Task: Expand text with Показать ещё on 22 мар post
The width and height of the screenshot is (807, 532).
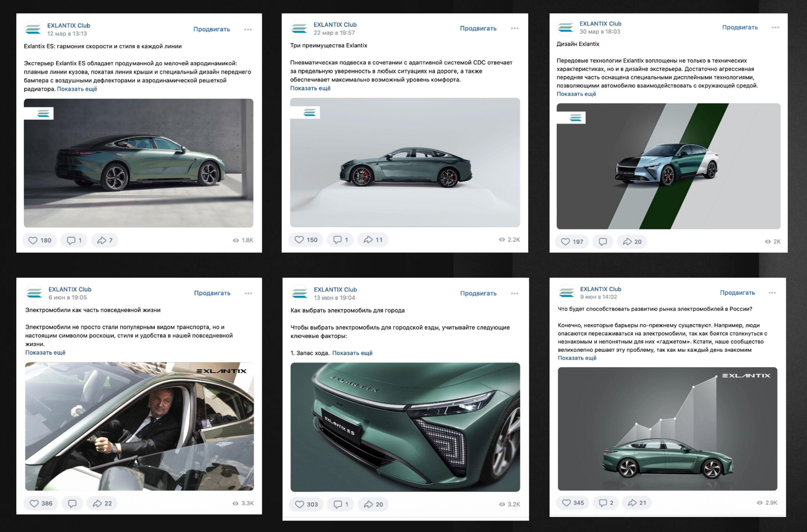Action: (310, 88)
